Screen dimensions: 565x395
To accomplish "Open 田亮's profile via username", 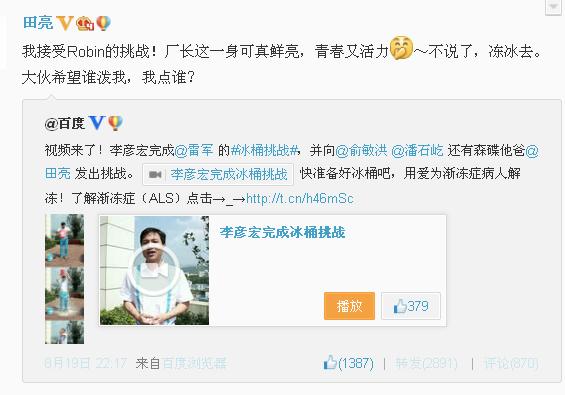I will 38,23.
